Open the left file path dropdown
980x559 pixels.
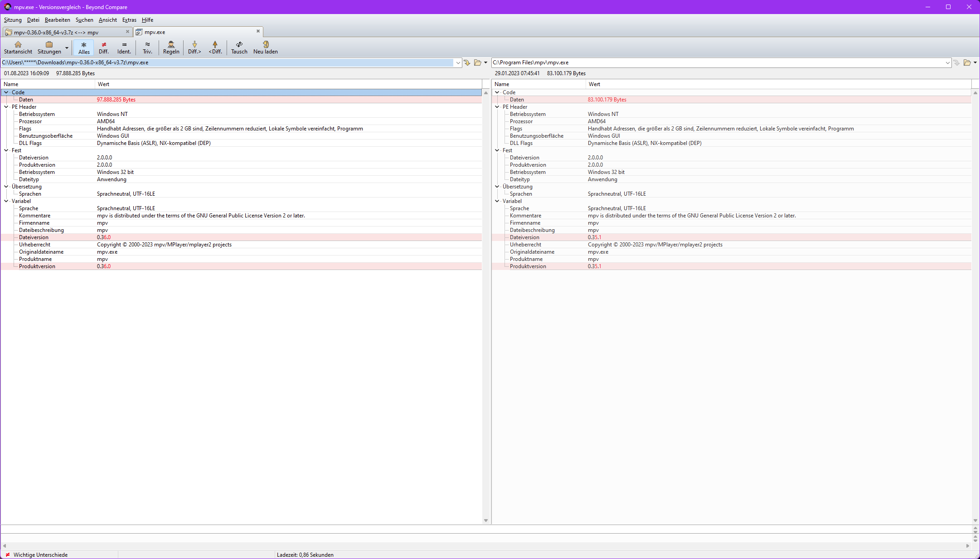458,63
